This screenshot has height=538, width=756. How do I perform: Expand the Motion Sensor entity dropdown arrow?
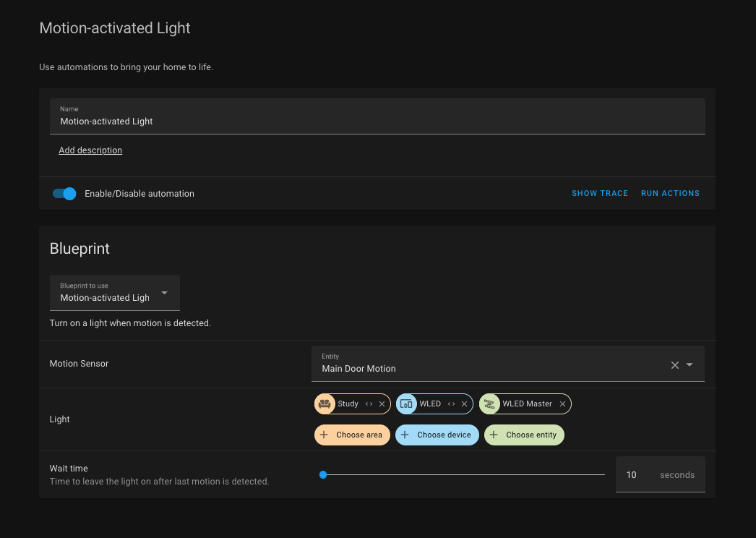[x=690, y=365]
